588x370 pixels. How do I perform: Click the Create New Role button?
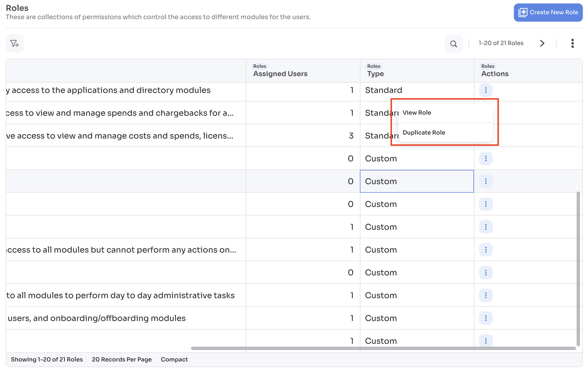click(548, 12)
